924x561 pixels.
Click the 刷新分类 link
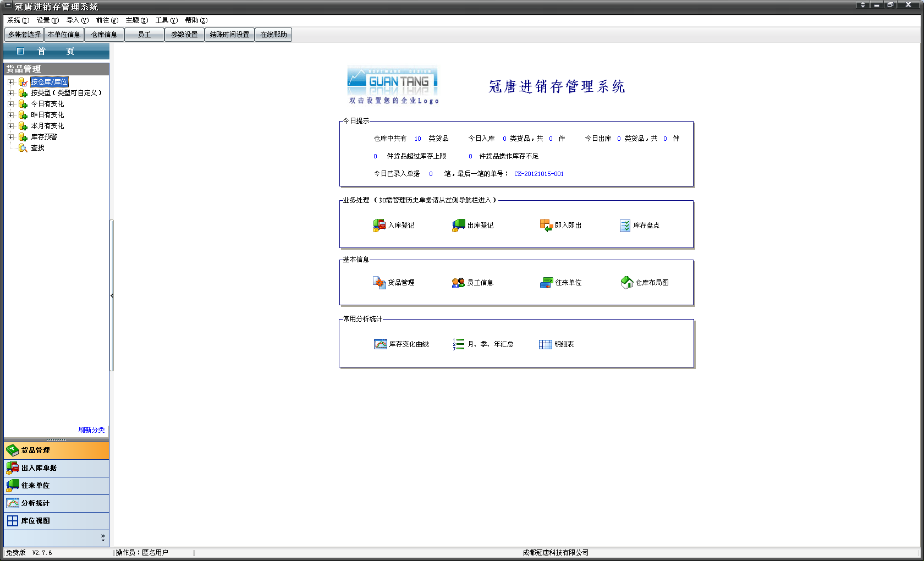(x=91, y=430)
